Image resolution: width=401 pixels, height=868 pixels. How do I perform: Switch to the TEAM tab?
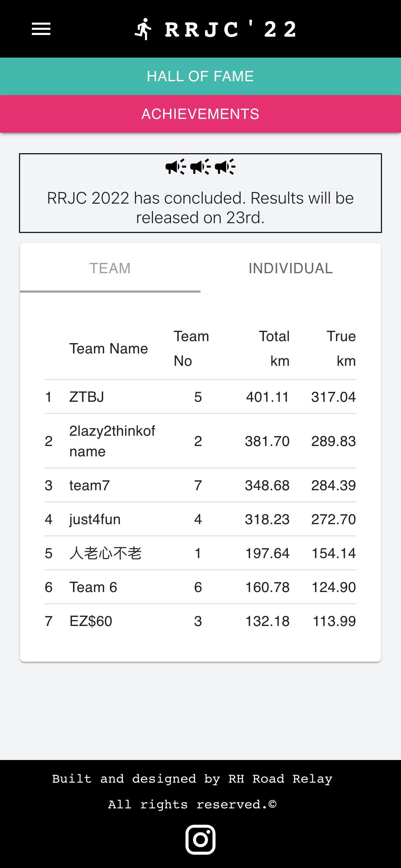[x=110, y=268]
